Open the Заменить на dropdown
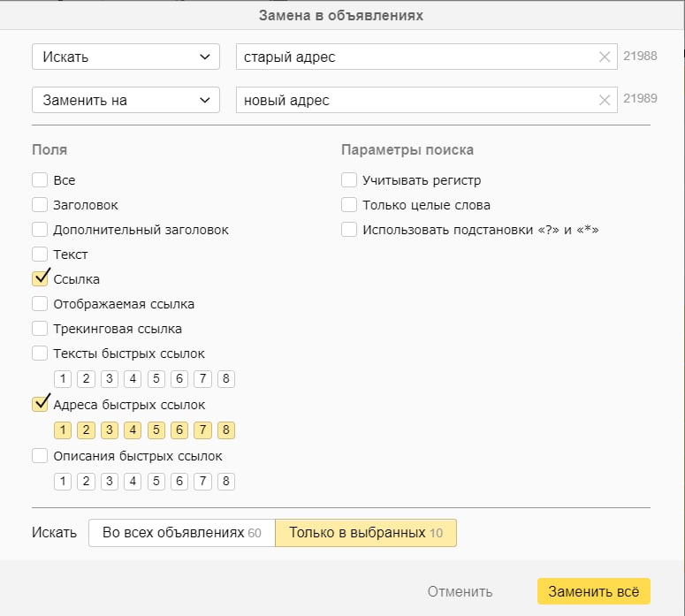The image size is (685, 616). point(126,101)
